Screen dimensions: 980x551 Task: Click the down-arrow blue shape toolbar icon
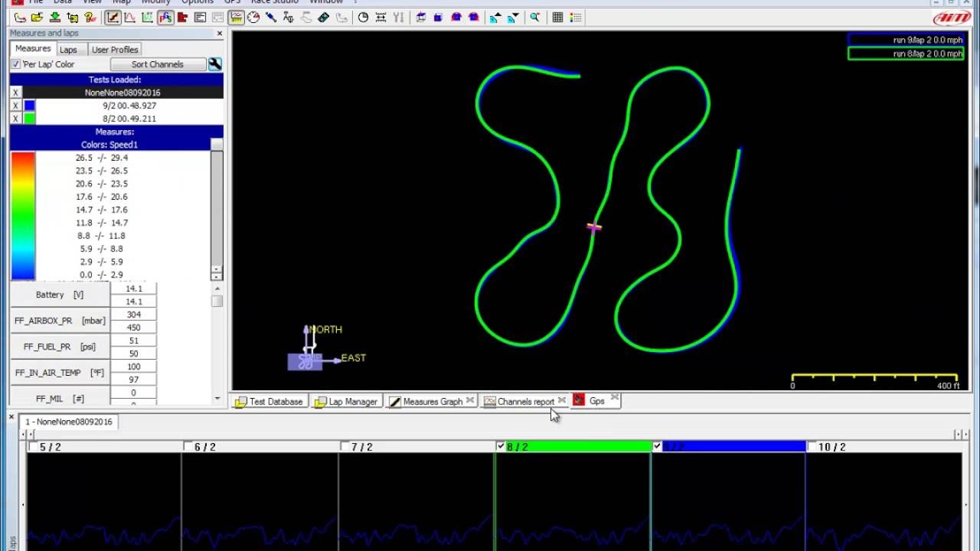(x=512, y=17)
